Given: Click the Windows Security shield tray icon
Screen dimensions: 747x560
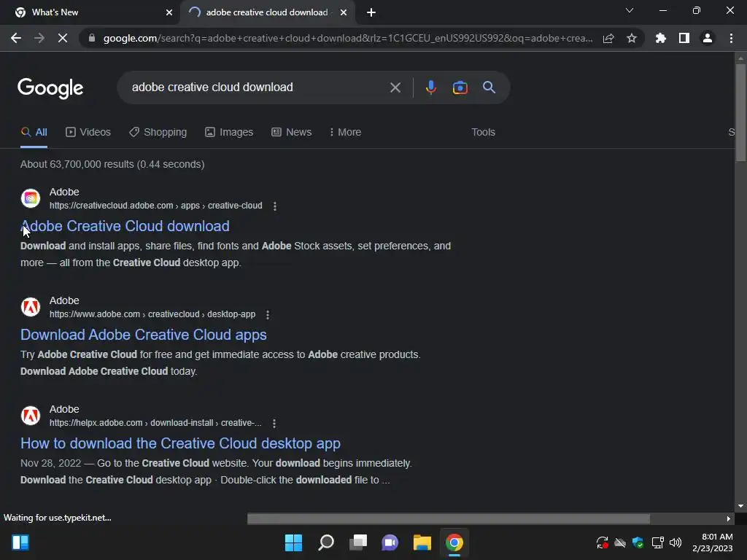Looking at the screenshot, I should 638,542.
